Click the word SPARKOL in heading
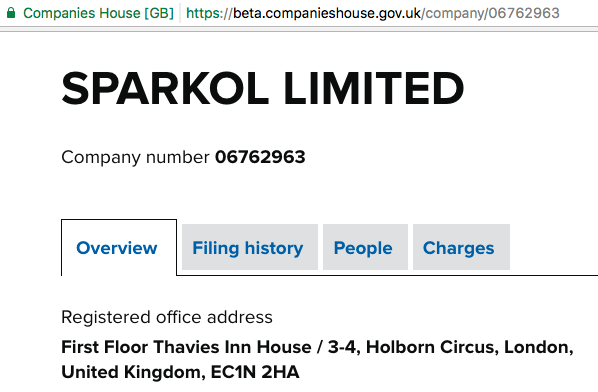The height and width of the screenshot is (392, 598). coord(165,88)
